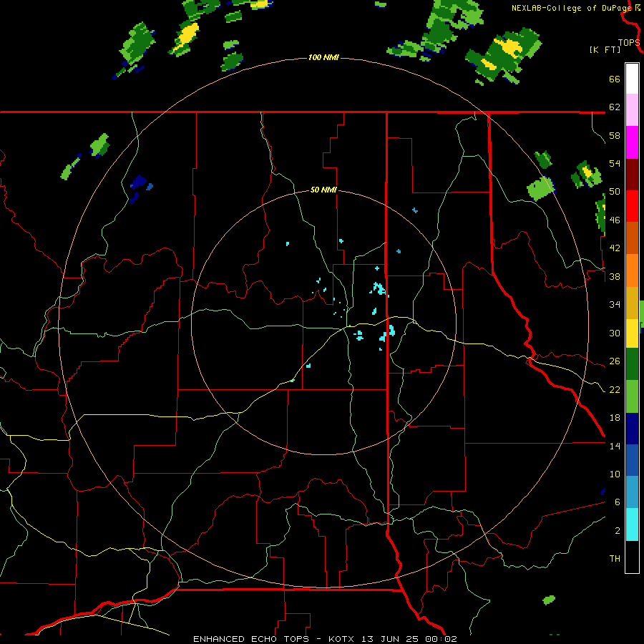Click the medium blue legend swatch
Image resolution: width=644 pixels, height=644 pixels.
[632, 460]
